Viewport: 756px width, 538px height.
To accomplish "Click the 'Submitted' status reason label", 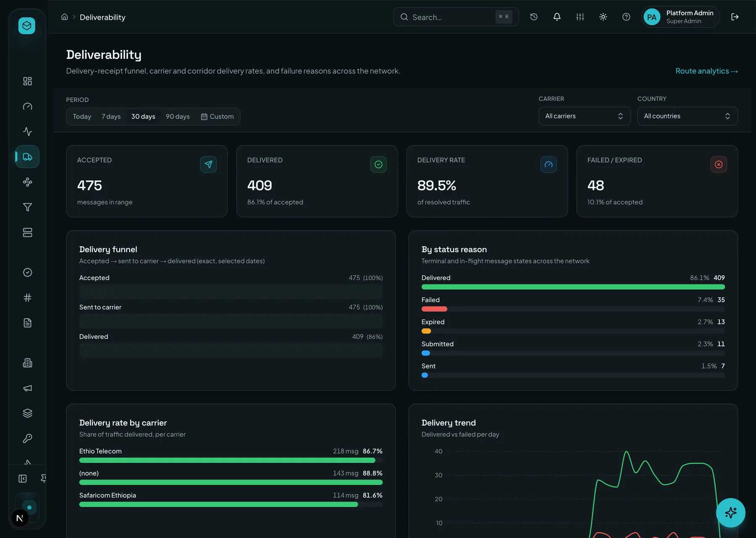I will pos(438,344).
